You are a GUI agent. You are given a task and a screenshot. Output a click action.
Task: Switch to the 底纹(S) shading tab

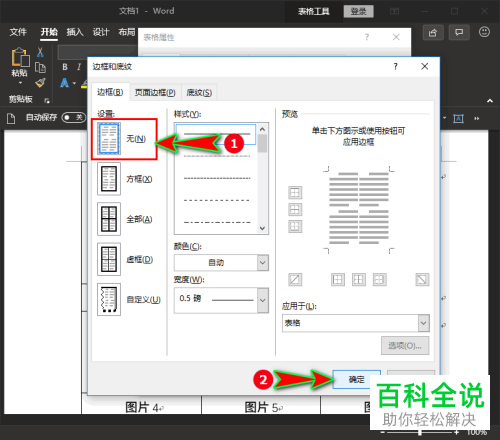199,92
